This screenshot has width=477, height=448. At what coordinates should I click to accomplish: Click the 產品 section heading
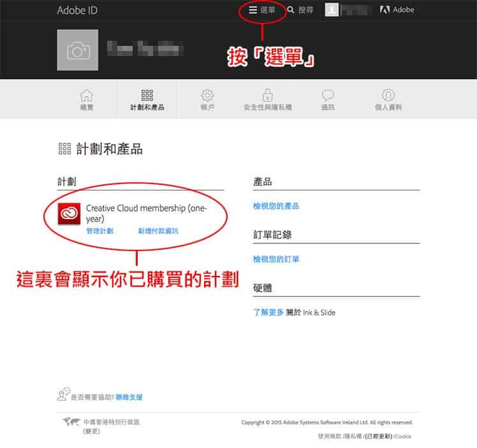[263, 182]
